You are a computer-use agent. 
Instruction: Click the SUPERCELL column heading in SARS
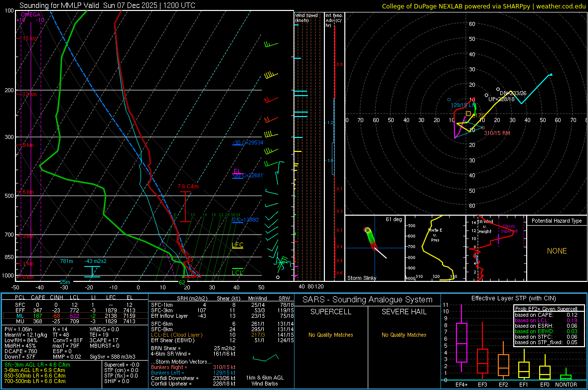(331, 312)
